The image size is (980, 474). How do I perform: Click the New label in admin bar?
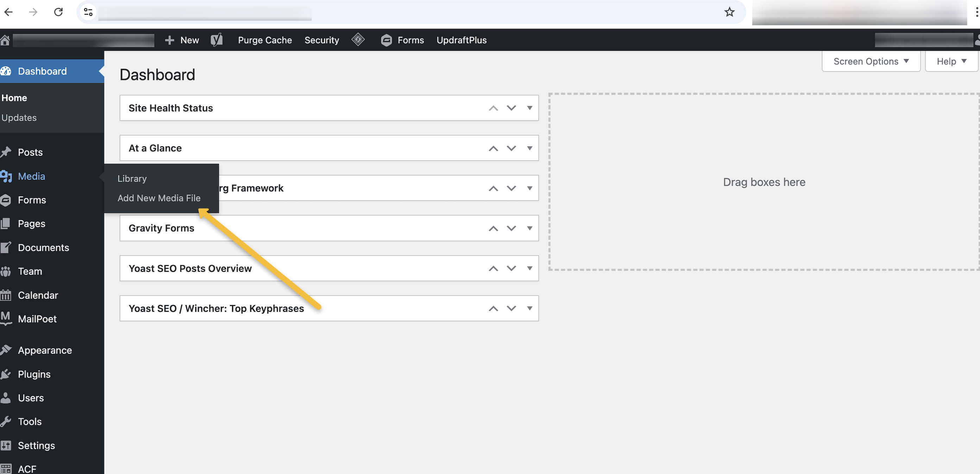tap(189, 40)
